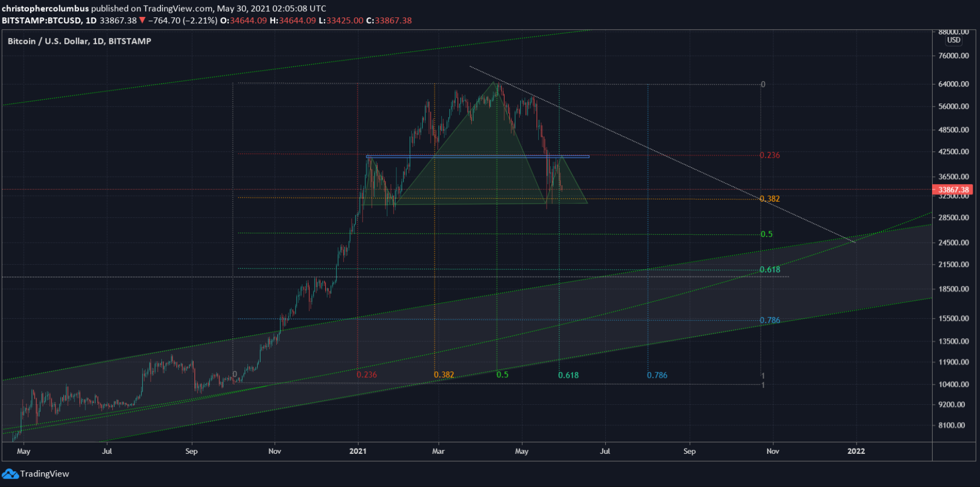Viewport: 980px width, 487px height.
Task: Click the christophercolumbus author name
Action: click(45, 8)
